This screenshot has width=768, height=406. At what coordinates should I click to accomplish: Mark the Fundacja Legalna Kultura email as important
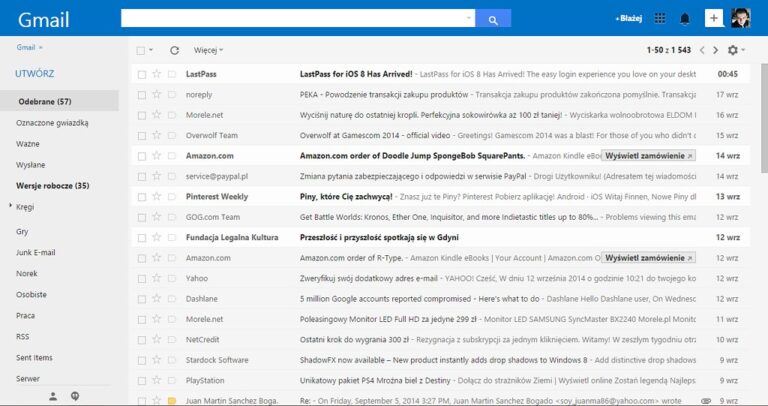click(172, 238)
